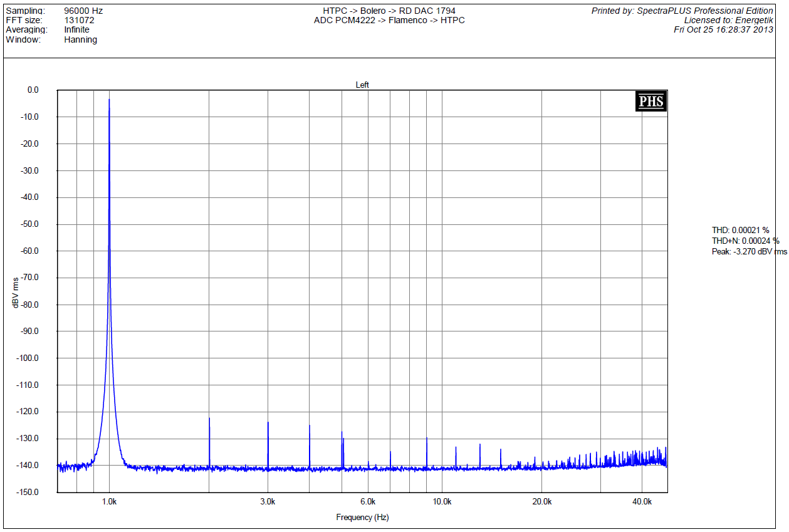Screen dimensions: 789x532
Task: Click the 'Hanning' window value
Action: (x=80, y=39)
